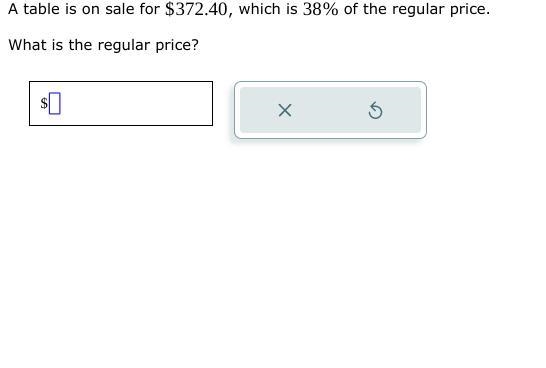This screenshot has width=546, height=368.
Task: Click the word "is" after "A table"
Action: (71, 9)
